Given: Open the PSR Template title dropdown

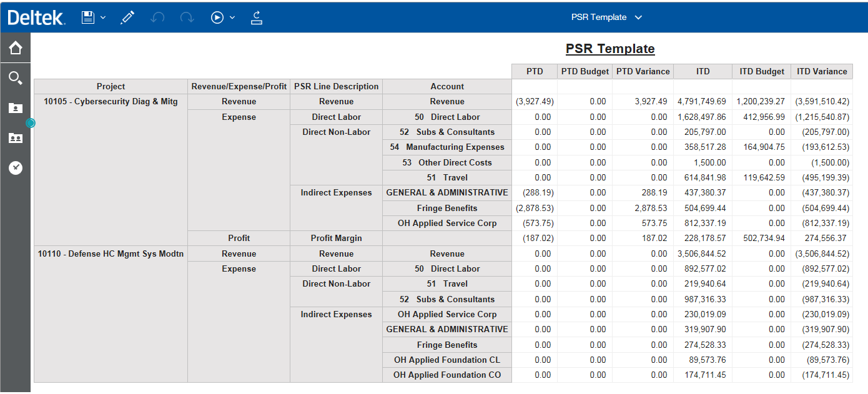Looking at the screenshot, I should click(x=638, y=17).
